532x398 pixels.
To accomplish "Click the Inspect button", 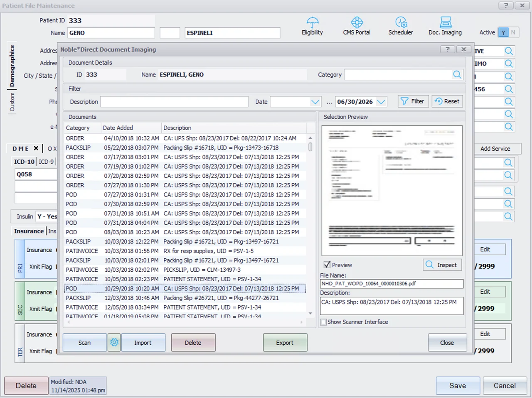I will (x=442, y=265).
